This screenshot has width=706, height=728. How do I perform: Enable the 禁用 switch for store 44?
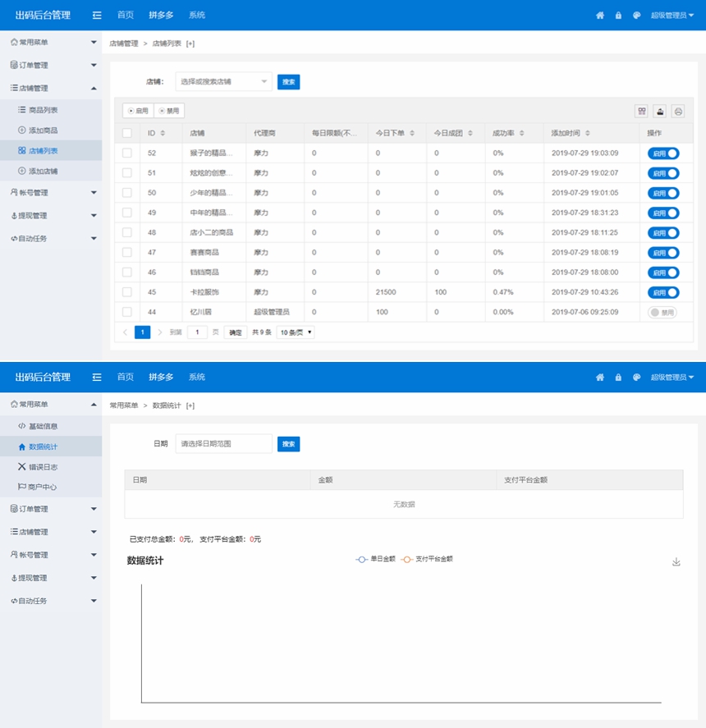point(662,312)
